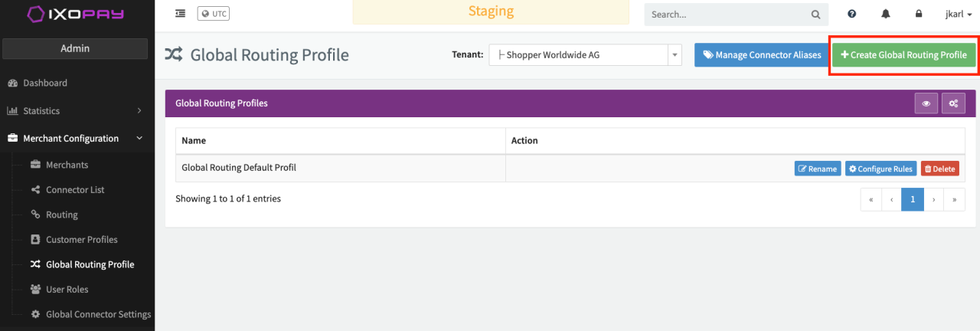Switch the UTC timezone selector
Screen dimensions: 980x331
pyautogui.click(x=214, y=14)
